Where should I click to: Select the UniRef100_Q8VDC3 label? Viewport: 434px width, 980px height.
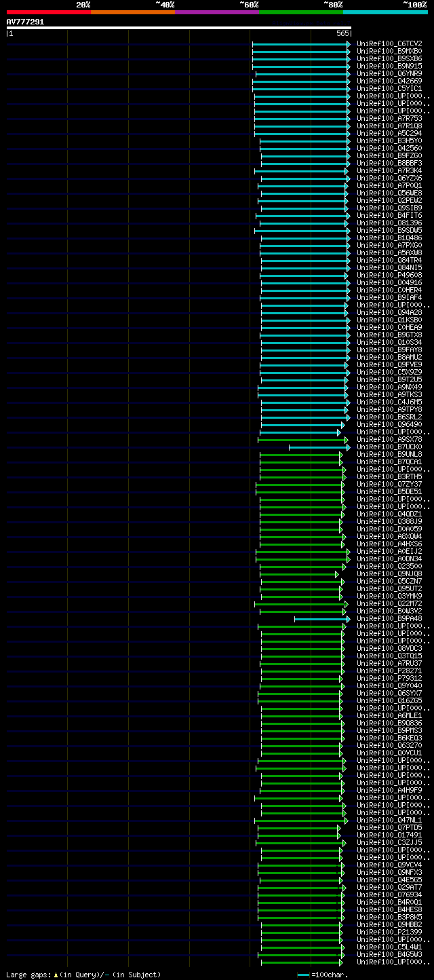point(389,648)
